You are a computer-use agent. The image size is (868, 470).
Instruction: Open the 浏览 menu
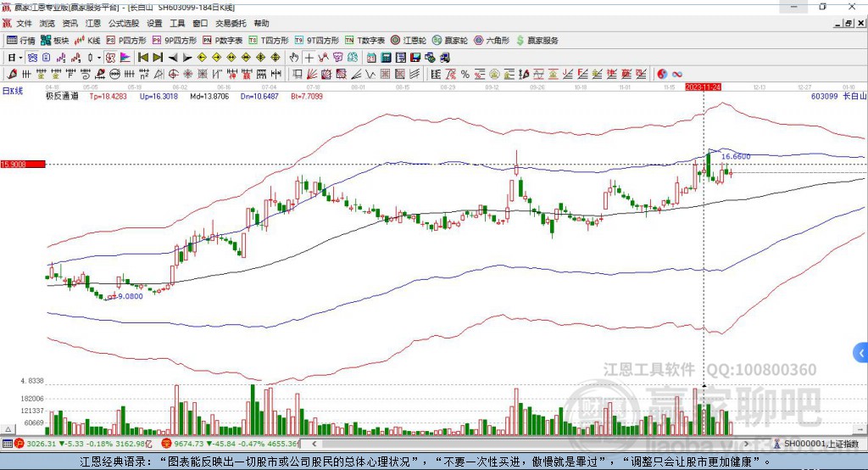[47, 23]
